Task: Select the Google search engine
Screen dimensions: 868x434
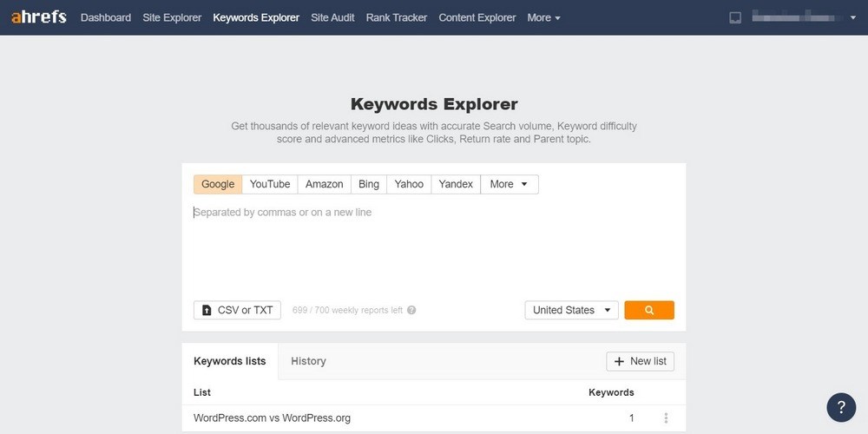Action: click(x=218, y=184)
